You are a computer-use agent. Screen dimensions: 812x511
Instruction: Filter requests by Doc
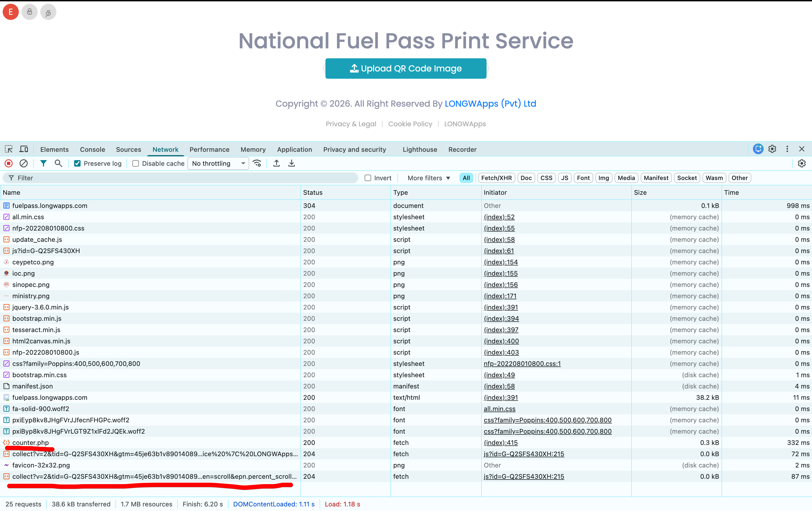pos(526,178)
